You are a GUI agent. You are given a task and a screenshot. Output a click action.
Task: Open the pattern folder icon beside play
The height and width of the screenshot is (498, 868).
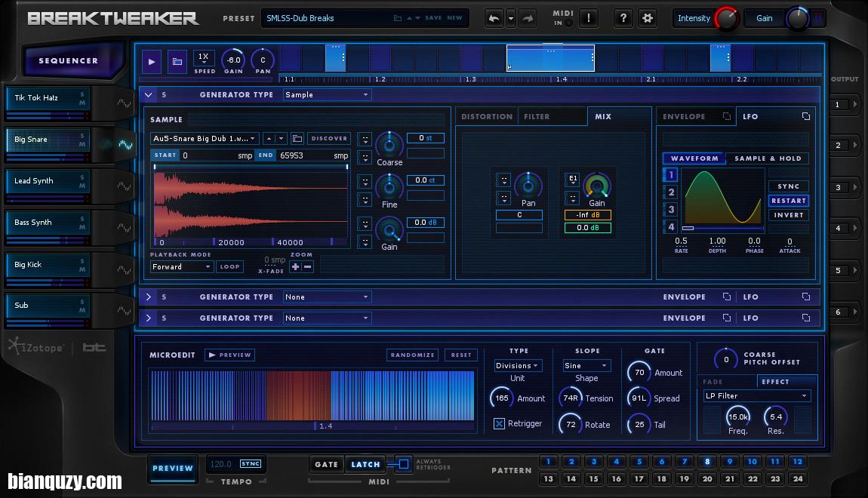tap(177, 61)
